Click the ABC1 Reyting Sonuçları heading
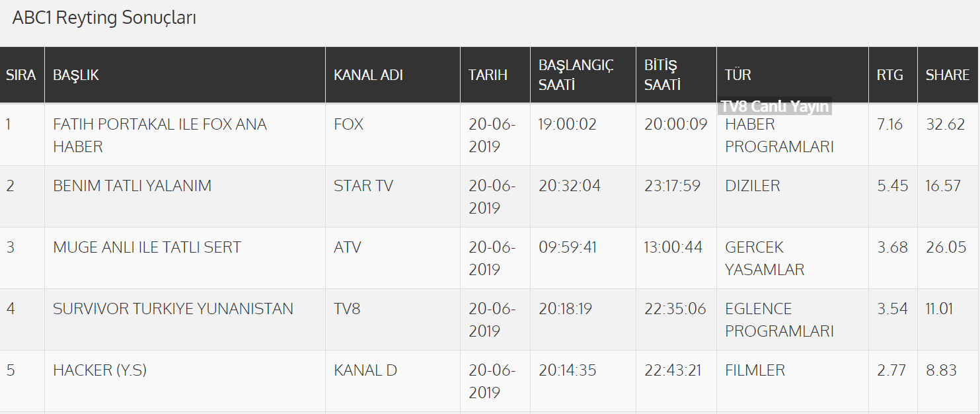Screen dimensions: 980x414 (x=104, y=18)
